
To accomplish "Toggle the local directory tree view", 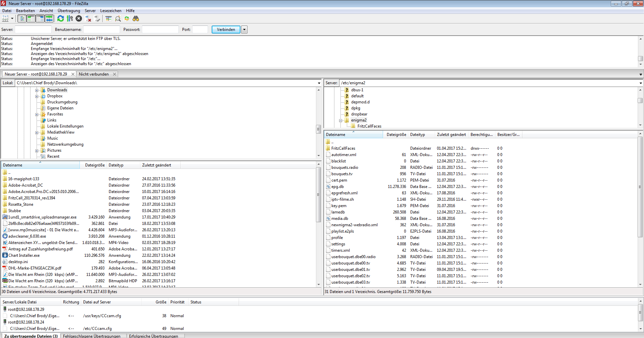I will point(31,19).
